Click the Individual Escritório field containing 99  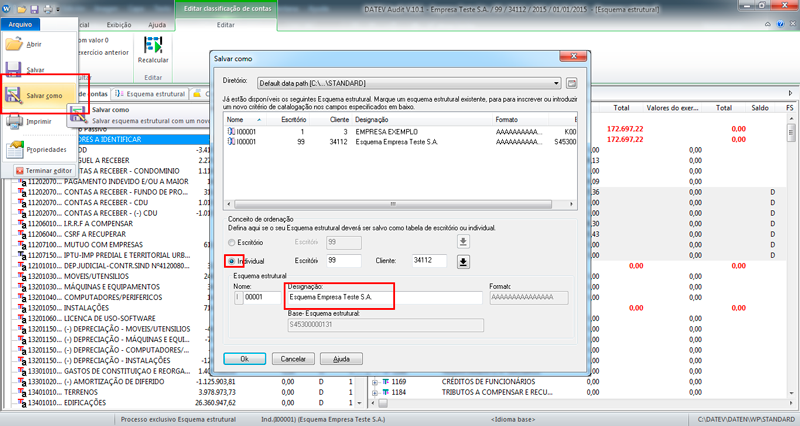[x=344, y=260]
